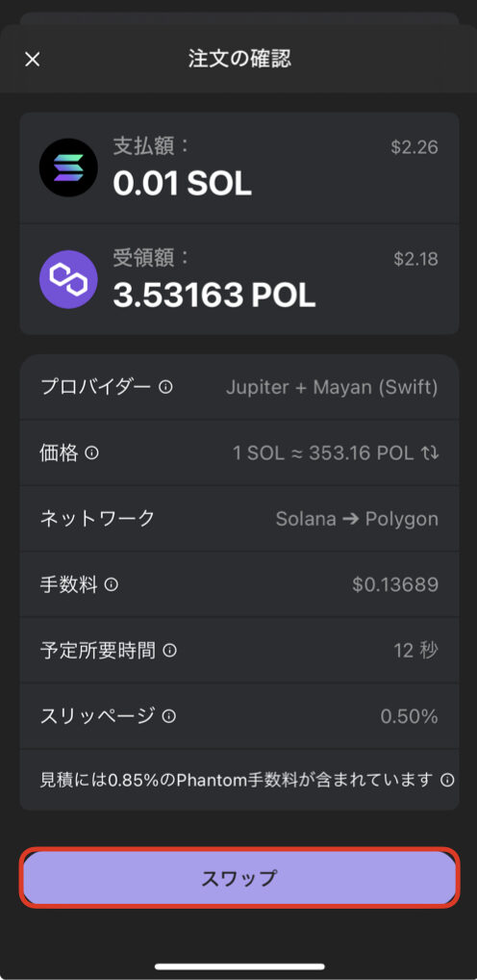Tap the purple Polygon POL token logo
This screenshot has width=477, height=980.
pos(68,279)
